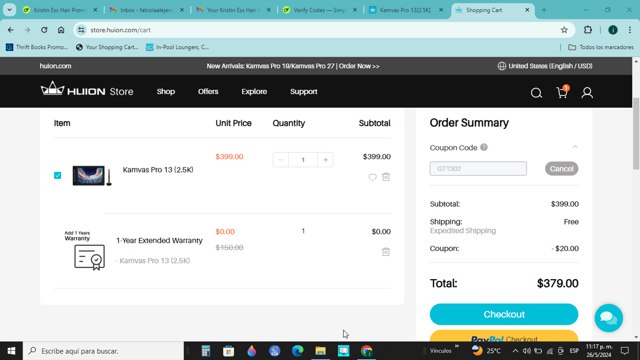Viewport: 640px width, 360px height.
Task: Open the browser extensions puzzle icon
Action: coord(587,30)
